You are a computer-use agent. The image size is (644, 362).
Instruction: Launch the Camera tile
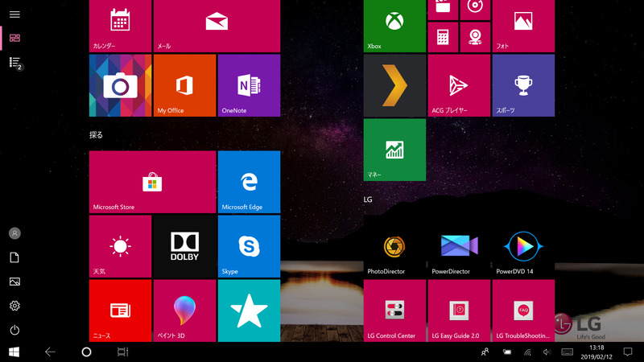(x=120, y=85)
